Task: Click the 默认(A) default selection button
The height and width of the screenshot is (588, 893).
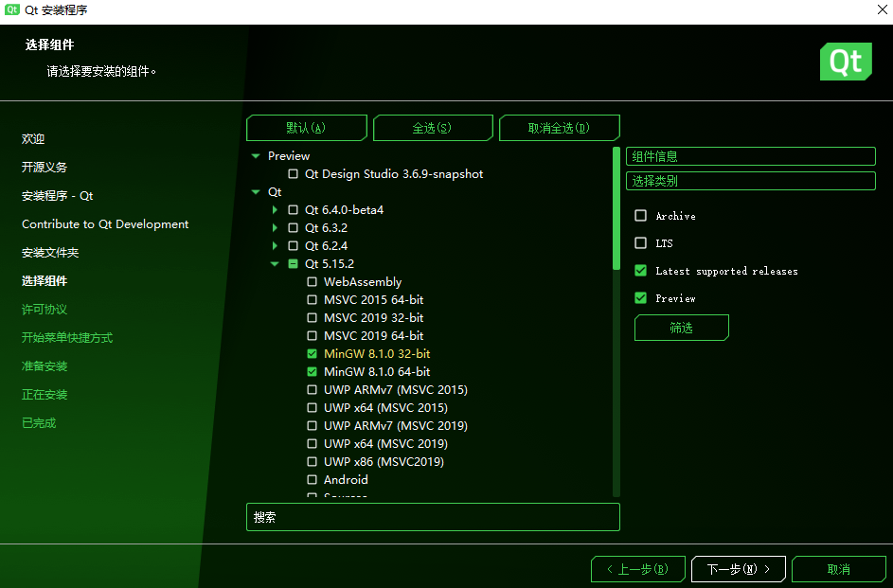Action: [x=307, y=128]
